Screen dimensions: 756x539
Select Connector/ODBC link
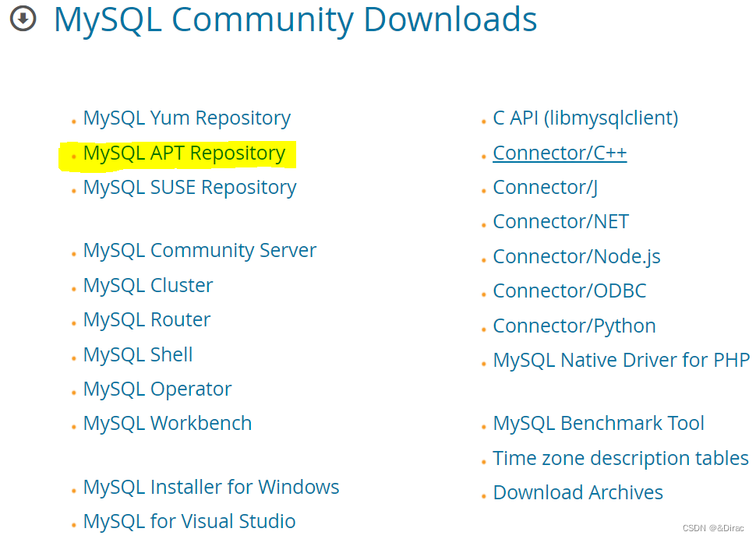[570, 291]
